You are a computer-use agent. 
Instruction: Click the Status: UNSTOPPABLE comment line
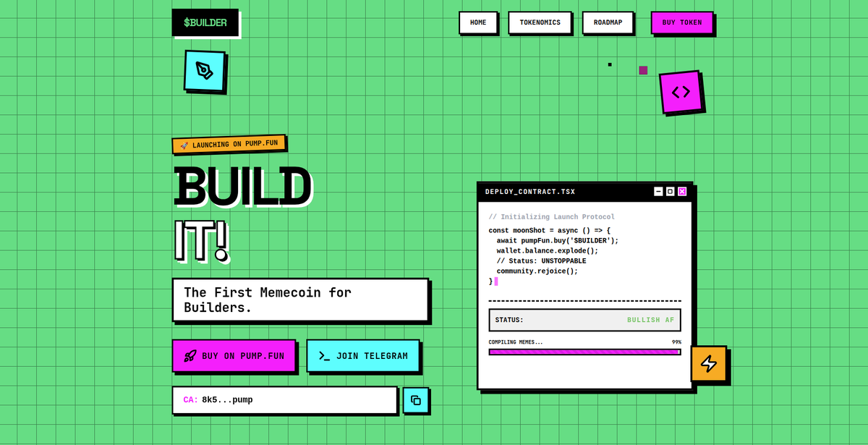[542, 261]
